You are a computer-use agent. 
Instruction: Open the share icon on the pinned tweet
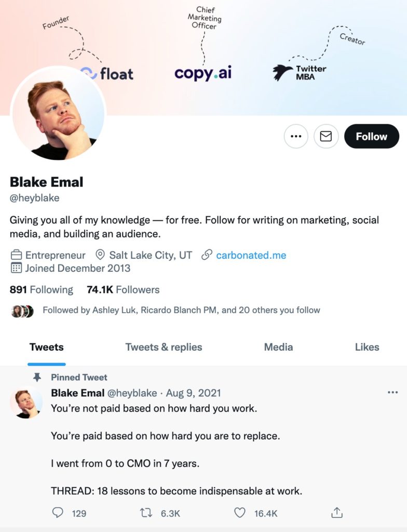(337, 512)
